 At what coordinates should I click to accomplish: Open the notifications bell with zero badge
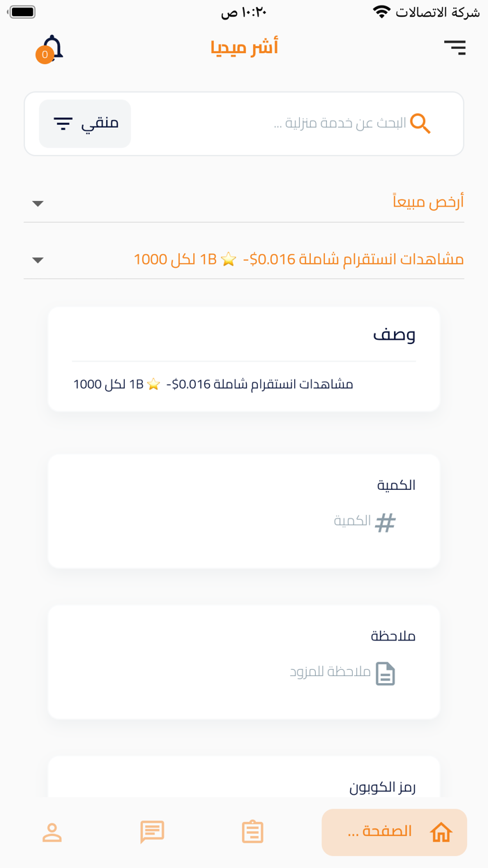(x=54, y=47)
